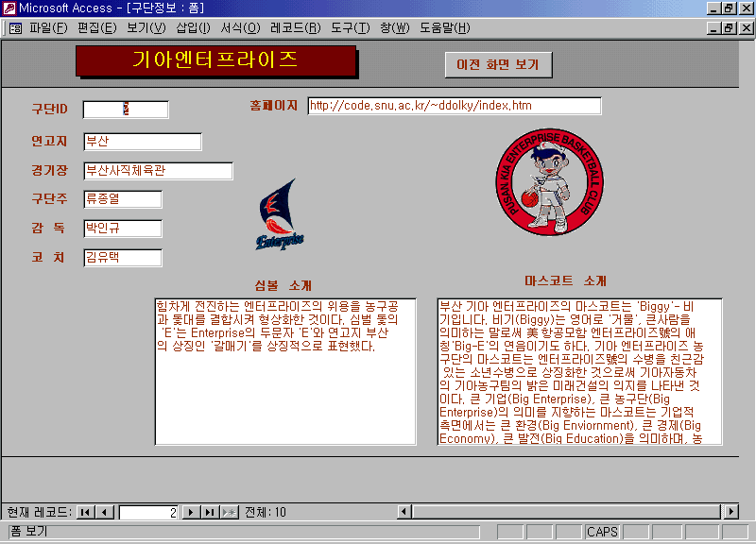Click the 심볼 소개 heading
This screenshot has height=544, width=756.
click(x=283, y=286)
